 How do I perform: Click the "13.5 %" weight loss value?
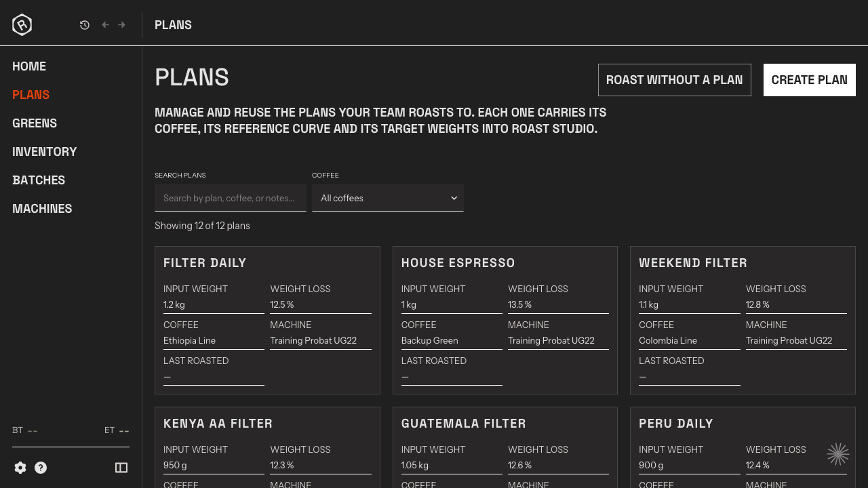coord(520,305)
